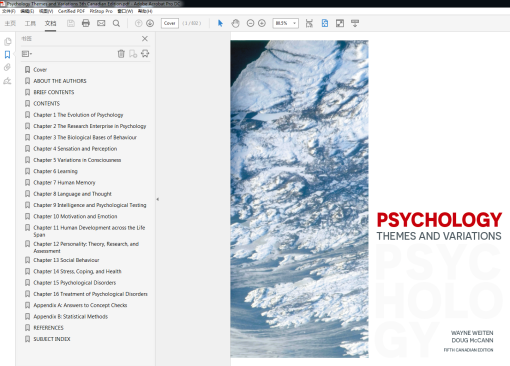Open Chapter 12 Personality bookmark
This screenshot has width=510, height=366.
point(86,247)
